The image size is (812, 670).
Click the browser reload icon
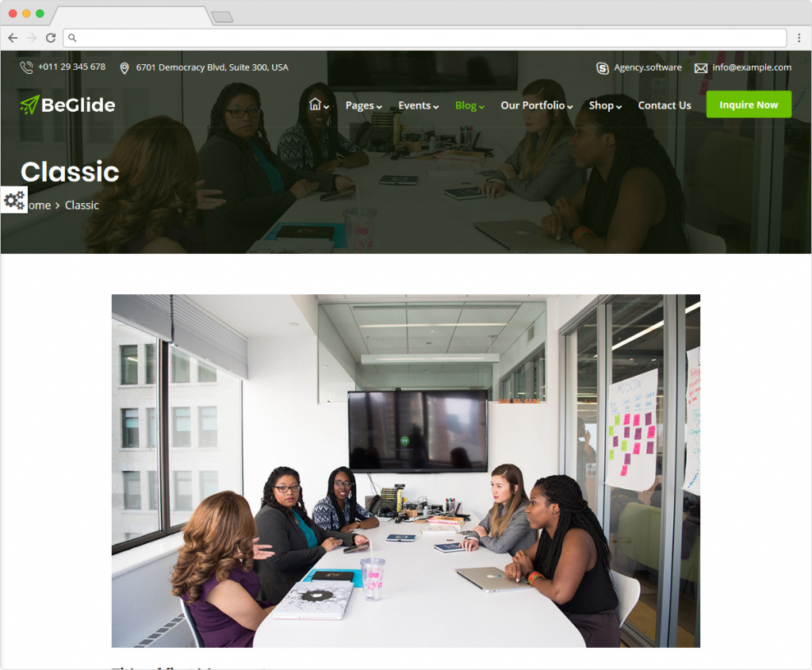pos(51,38)
